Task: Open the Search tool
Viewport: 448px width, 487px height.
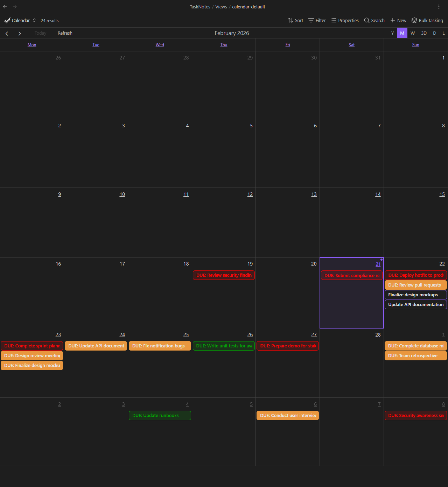Action: coord(374,20)
